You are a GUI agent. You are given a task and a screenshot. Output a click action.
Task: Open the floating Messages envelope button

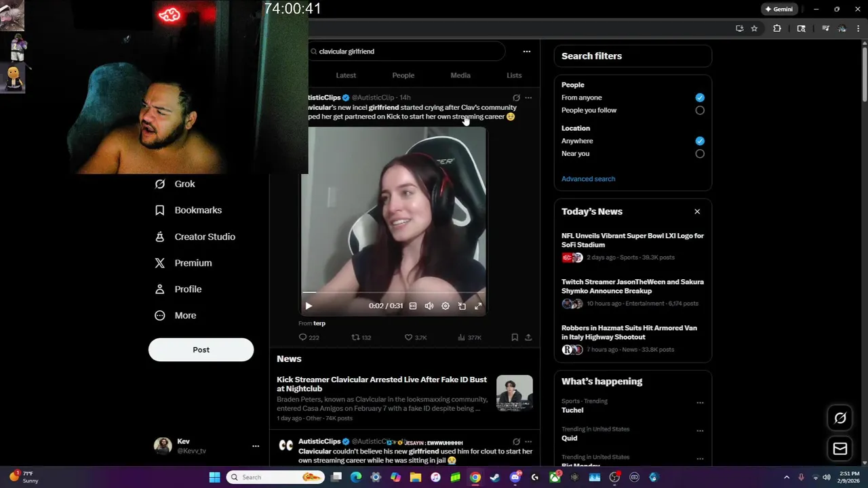coord(840,449)
